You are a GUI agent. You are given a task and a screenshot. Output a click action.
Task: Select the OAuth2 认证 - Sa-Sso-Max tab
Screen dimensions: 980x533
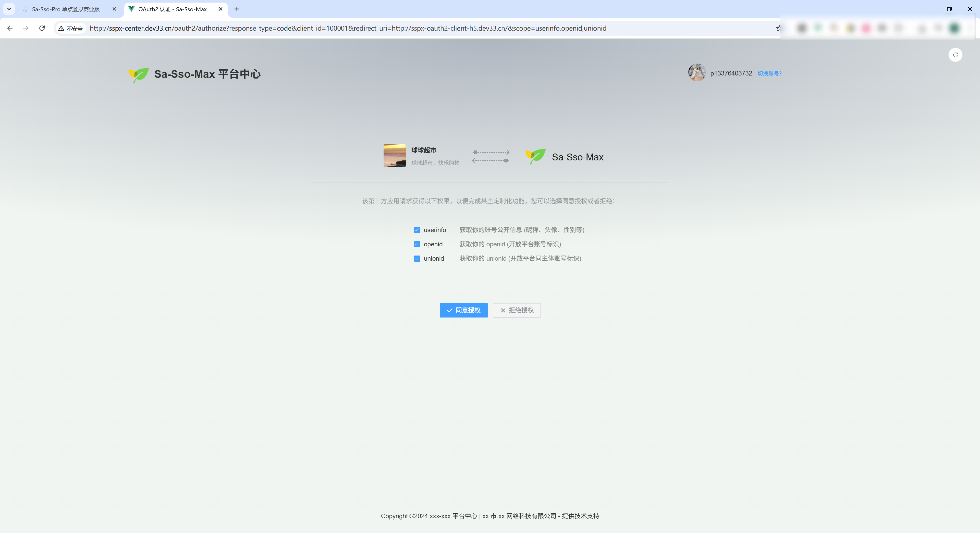tap(172, 9)
